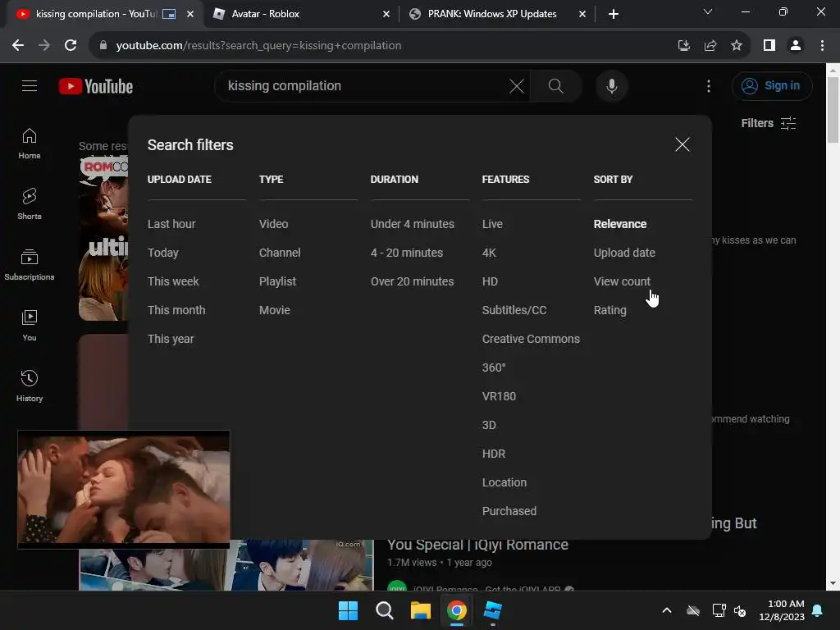Close the PRANK: Windows XP Updates tab
840x630 pixels.
tap(582, 14)
